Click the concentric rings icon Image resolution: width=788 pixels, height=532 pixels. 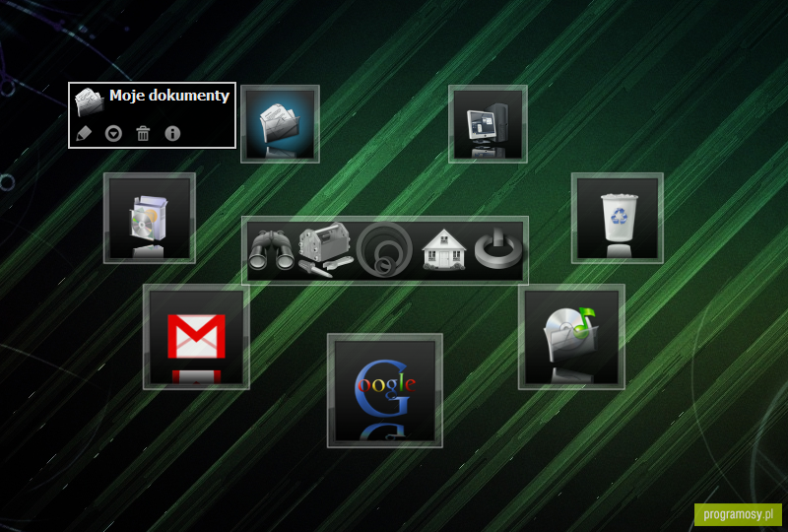click(x=384, y=250)
